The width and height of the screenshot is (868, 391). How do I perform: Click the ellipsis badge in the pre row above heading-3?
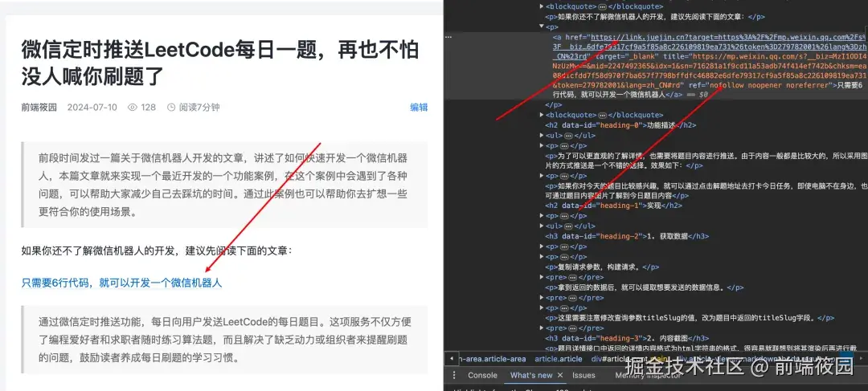click(x=572, y=328)
